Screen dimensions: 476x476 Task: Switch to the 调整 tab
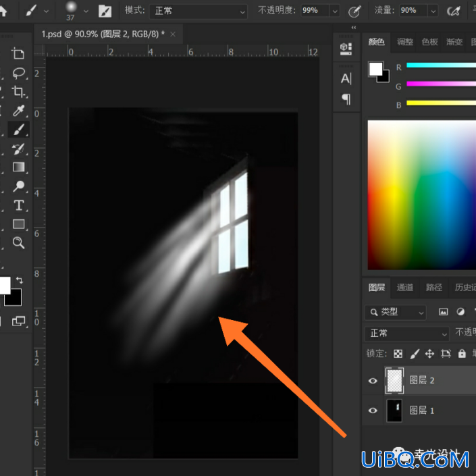(x=405, y=42)
